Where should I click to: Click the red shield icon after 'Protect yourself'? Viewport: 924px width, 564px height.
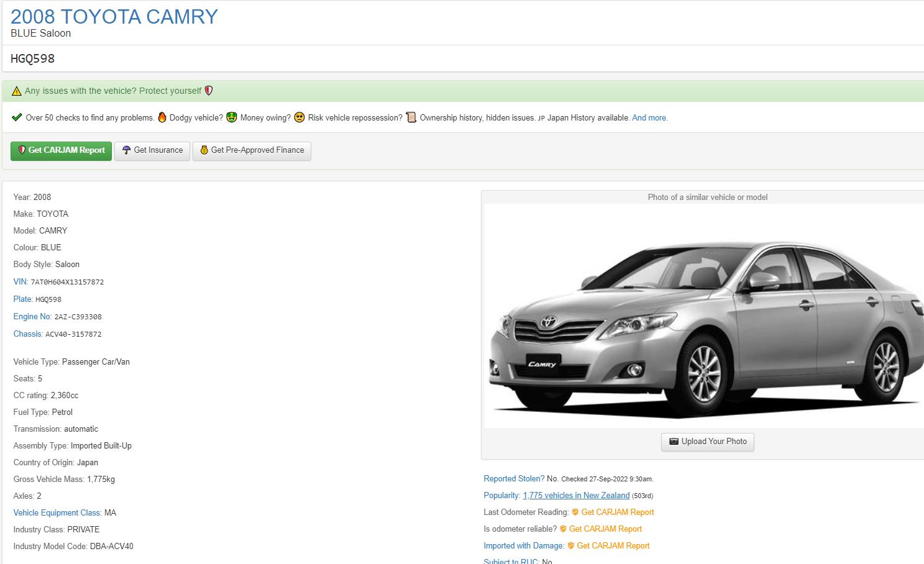[x=209, y=91]
